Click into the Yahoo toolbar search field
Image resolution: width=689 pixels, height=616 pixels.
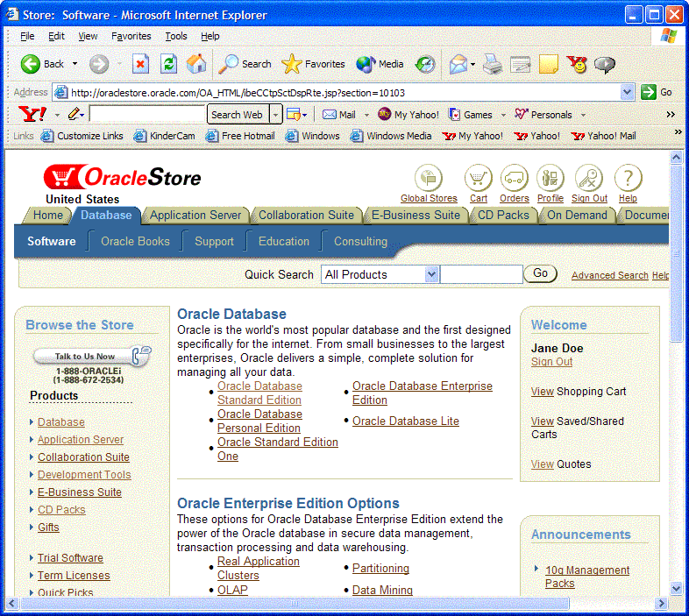coord(147,114)
